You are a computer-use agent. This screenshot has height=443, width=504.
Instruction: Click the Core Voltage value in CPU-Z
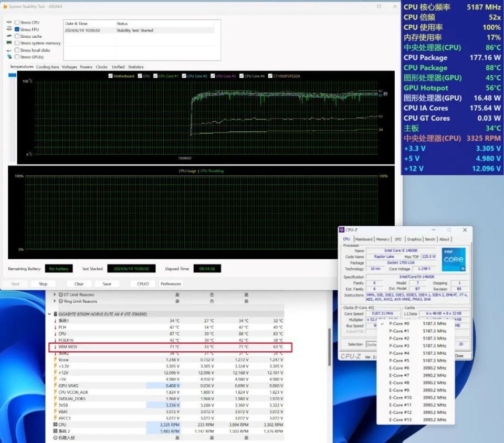coord(424,269)
